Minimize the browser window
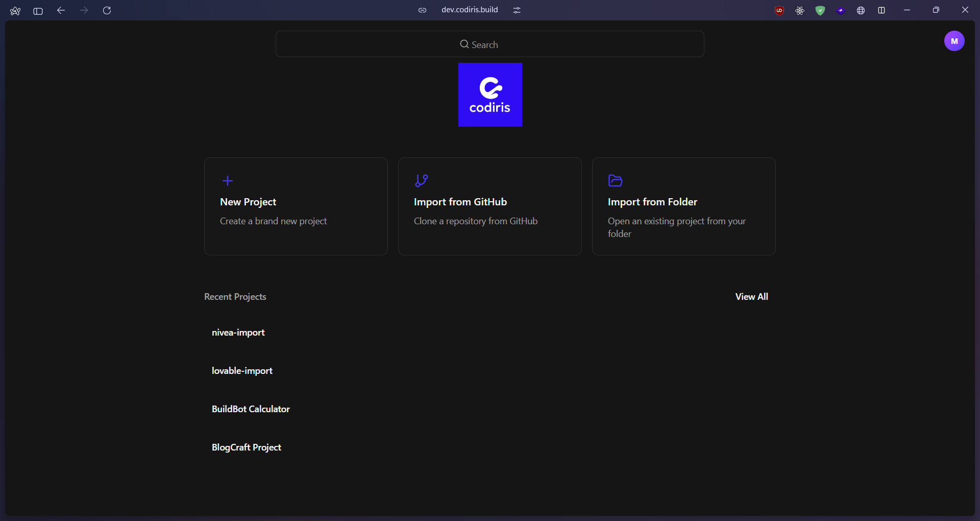This screenshot has height=521, width=980. (x=907, y=10)
